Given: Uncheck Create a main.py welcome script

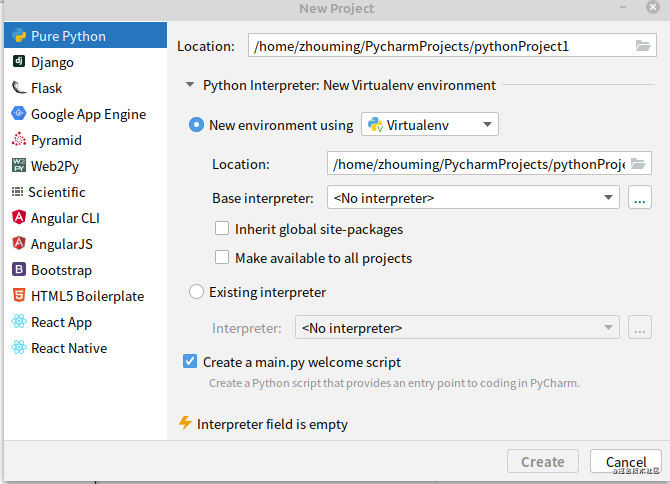Looking at the screenshot, I should click(x=190, y=362).
